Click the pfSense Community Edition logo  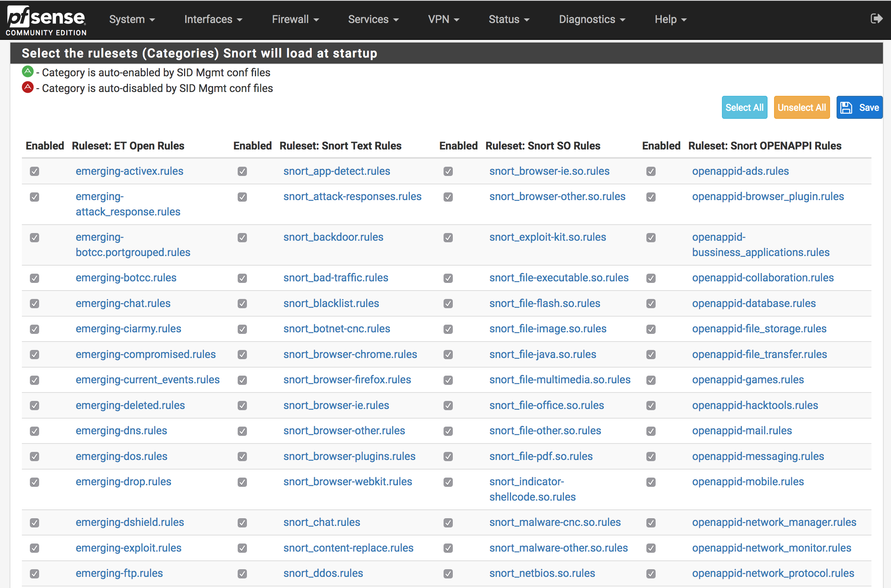coord(46,21)
